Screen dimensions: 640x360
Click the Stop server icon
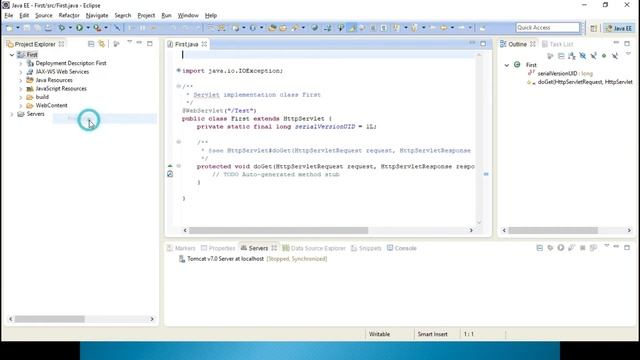[x=582, y=248]
